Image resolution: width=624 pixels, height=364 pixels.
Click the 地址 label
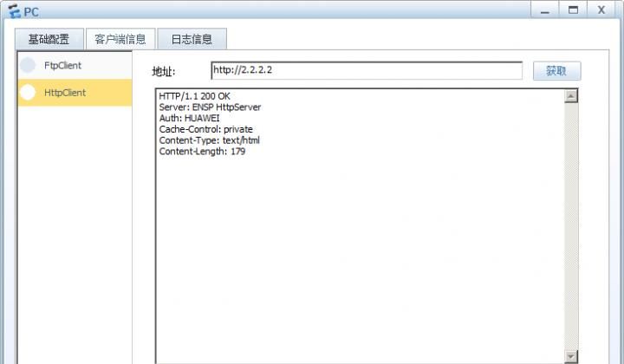click(164, 72)
